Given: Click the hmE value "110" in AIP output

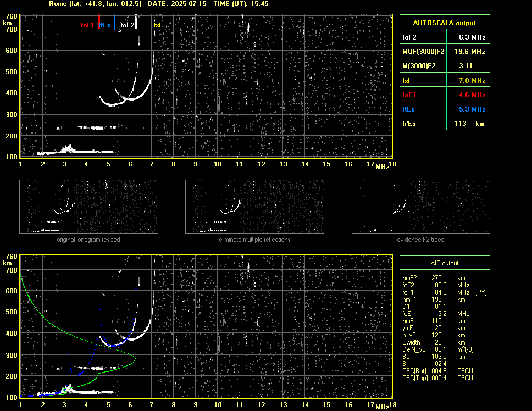Looking at the screenshot, I should (x=436, y=321).
